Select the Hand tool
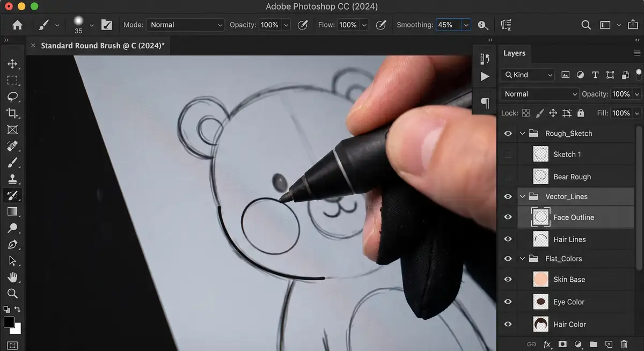Screen dimensions: 644x351 tap(12, 277)
